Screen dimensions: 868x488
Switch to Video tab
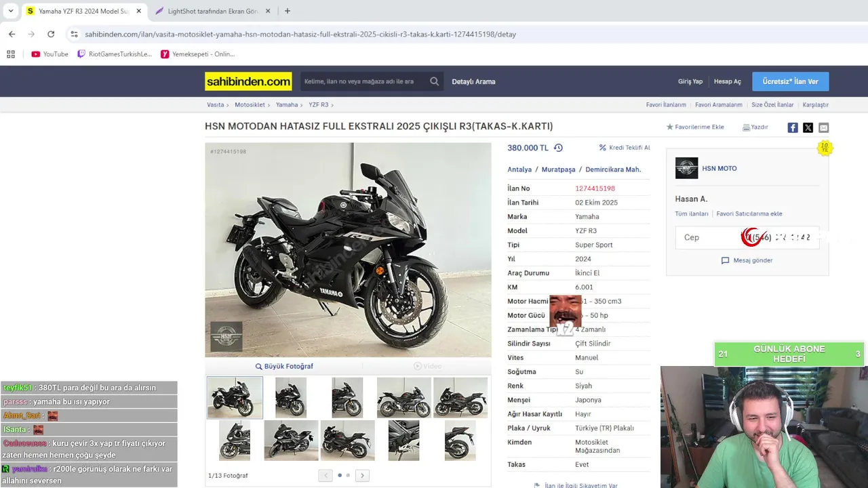point(427,366)
